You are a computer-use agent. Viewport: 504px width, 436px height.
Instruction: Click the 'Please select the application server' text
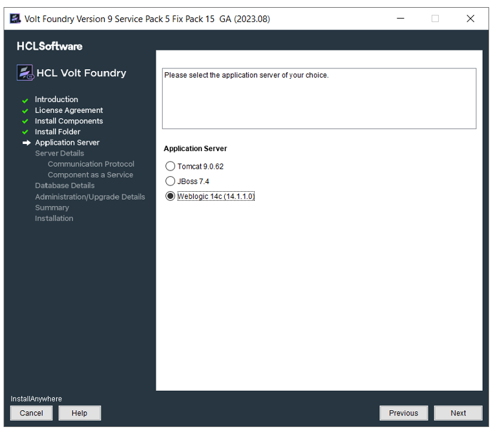(x=246, y=75)
